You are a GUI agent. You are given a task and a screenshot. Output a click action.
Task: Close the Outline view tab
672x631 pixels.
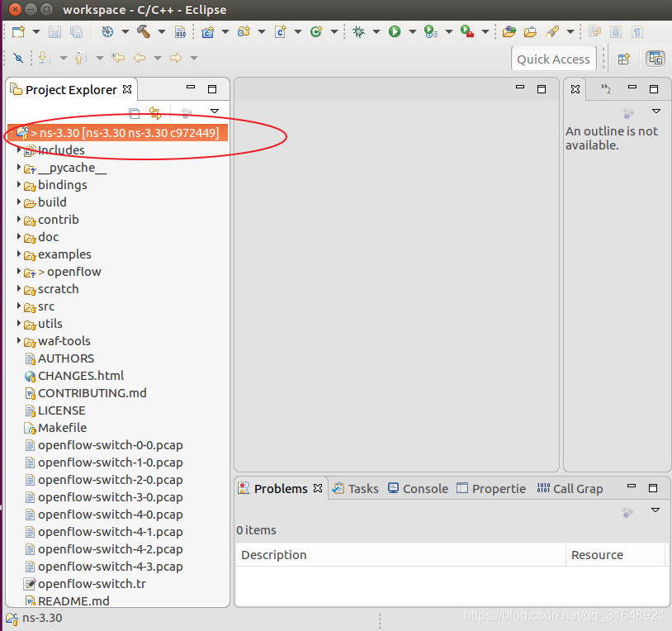(x=575, y=88)
